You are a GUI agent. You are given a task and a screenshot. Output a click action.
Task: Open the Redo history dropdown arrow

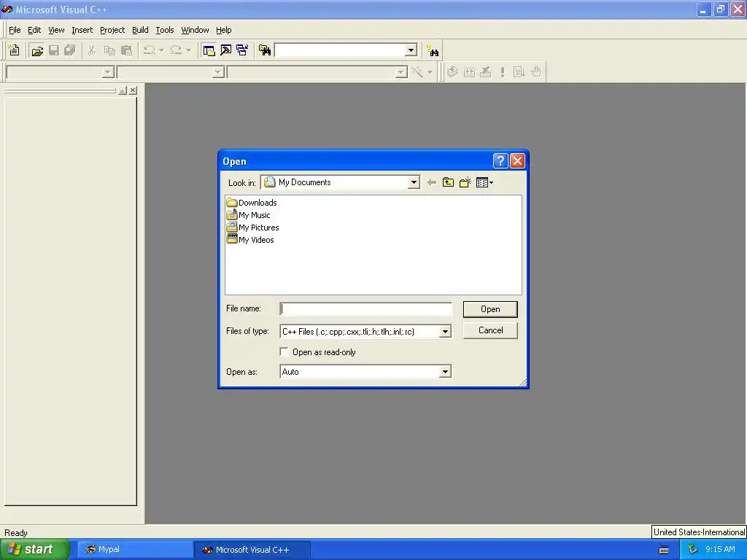click(x=188, y=50)
